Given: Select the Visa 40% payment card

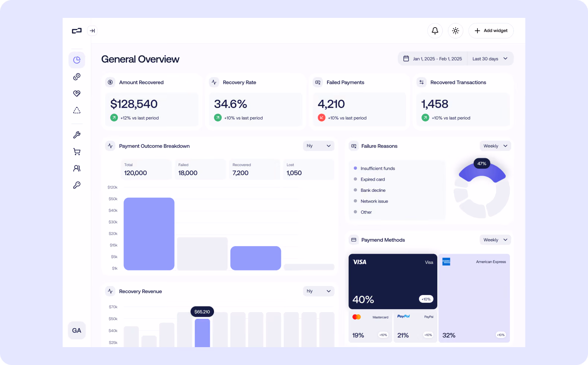Looking at the screenshot, I should point(393,282).
